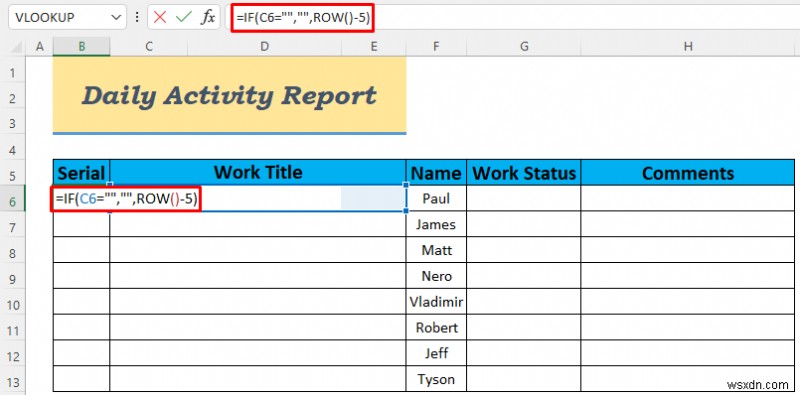
Task: Click Work Status cell in Vladimir's row
Action: coord(524,302)
